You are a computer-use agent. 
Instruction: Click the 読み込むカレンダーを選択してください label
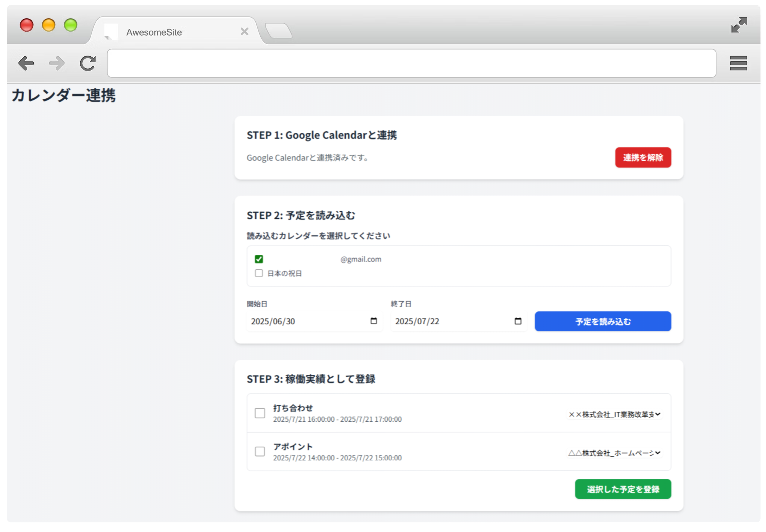318,236
